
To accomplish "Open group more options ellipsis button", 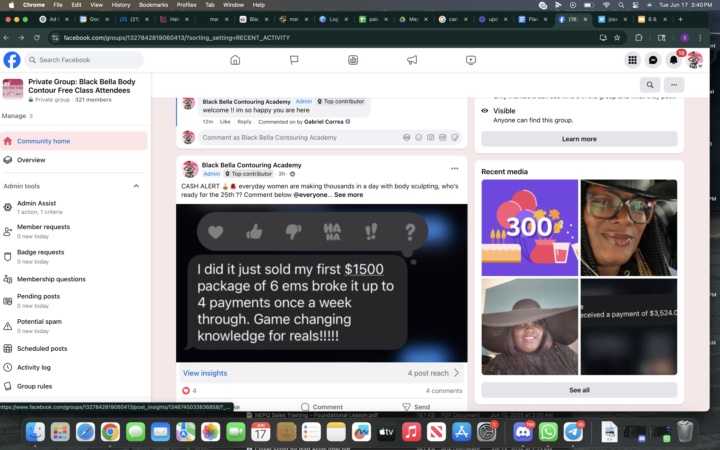I will pyautogui.click(x=674, y=85).
